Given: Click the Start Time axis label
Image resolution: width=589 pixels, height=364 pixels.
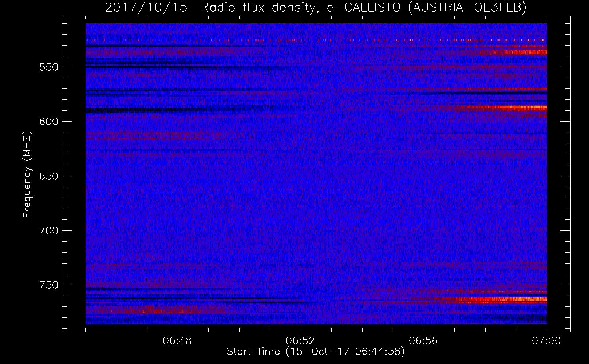Looking at the screenshot, I should (316, 352).
